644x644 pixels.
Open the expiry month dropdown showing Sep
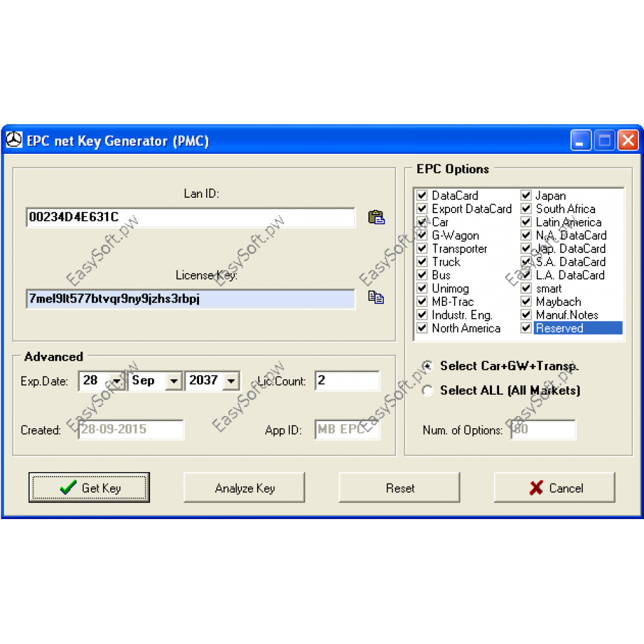pyautogui.click(x=174, y=381)
